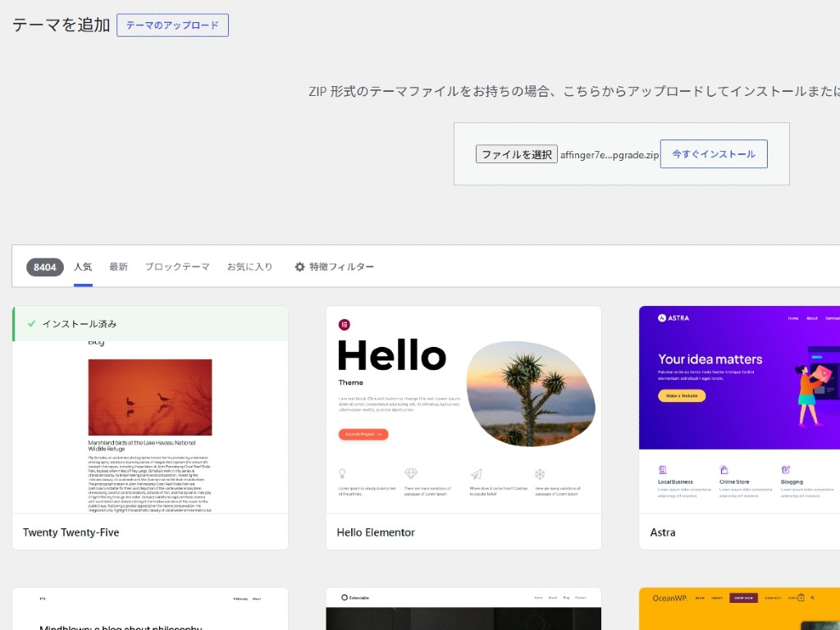Click the selected file name affinger7e...pgrade.zip
The height and width of the screenshot is (630, 840).
[x=609, y=155]
